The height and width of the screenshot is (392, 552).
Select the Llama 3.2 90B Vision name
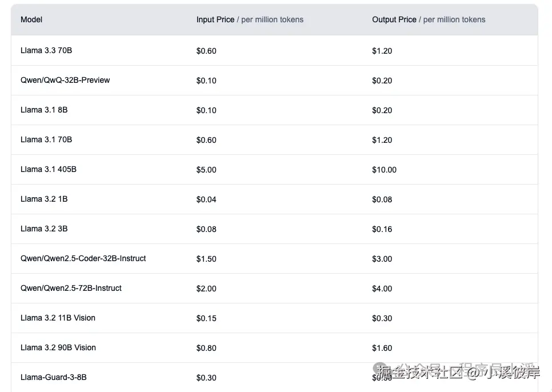click(58, 347)
